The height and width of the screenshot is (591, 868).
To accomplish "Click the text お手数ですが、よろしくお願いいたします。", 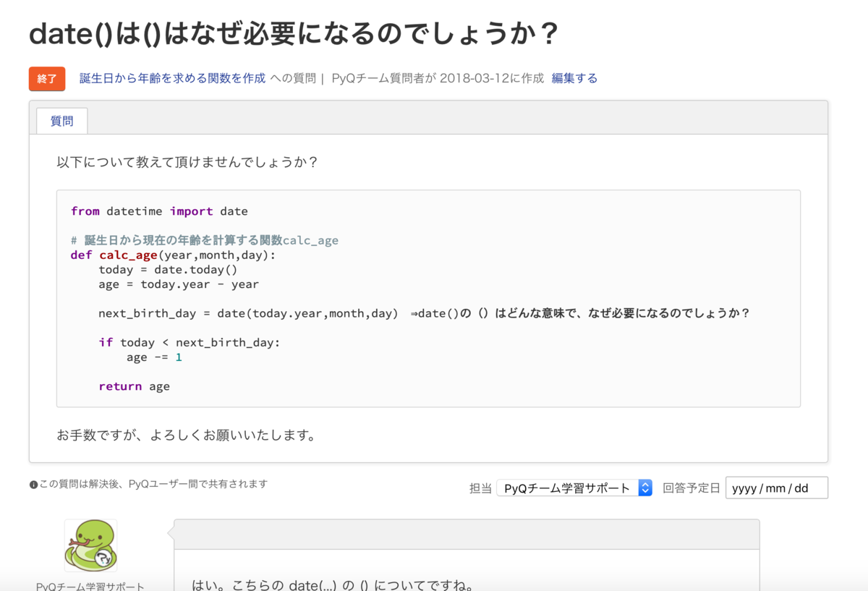I will [x=187, y=435].
